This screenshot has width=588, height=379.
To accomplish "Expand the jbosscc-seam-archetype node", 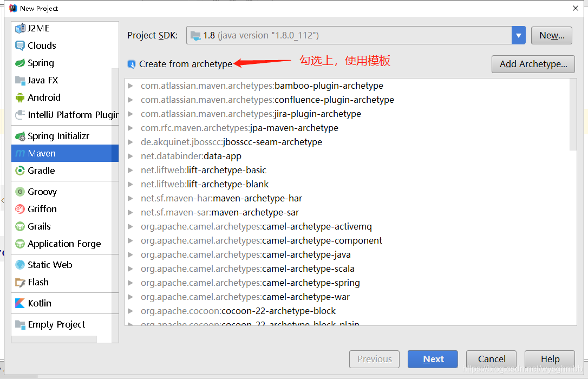I will tap(130, 142).
